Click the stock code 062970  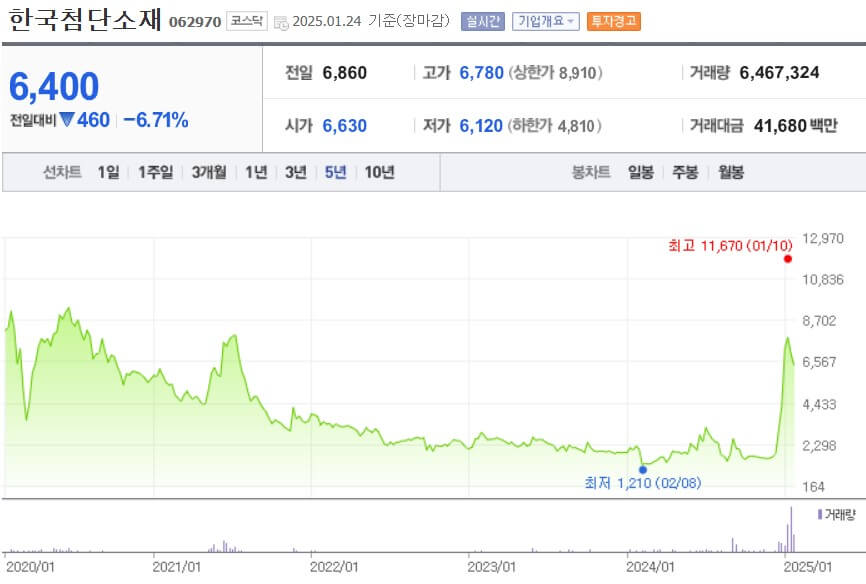tap(194, 22)
